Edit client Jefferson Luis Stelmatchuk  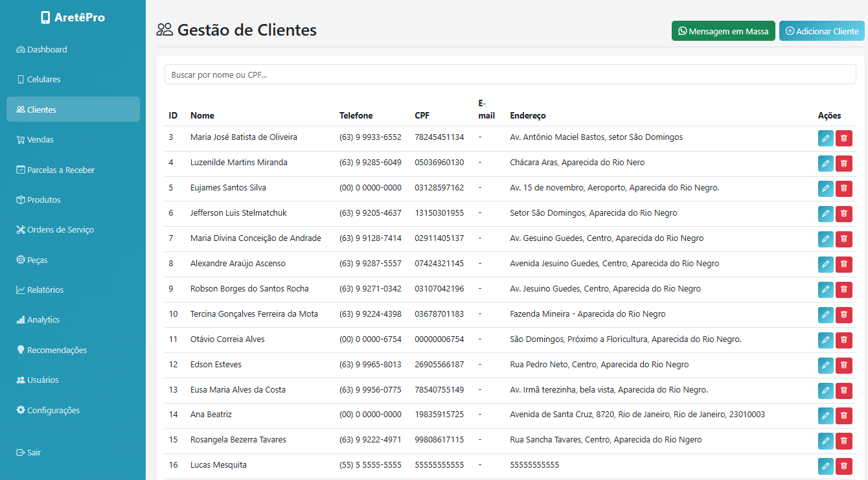825,214
